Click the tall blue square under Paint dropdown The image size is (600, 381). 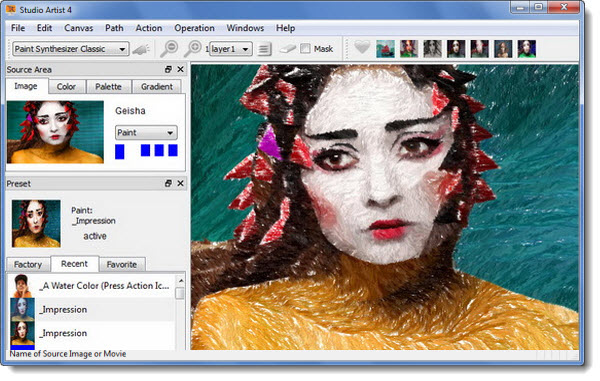120,151
